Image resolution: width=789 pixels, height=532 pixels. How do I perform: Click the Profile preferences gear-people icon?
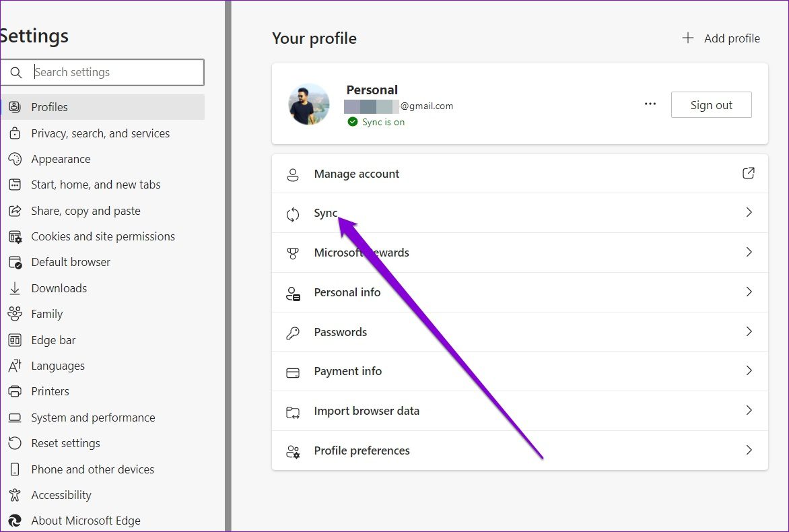coord(293,451)
